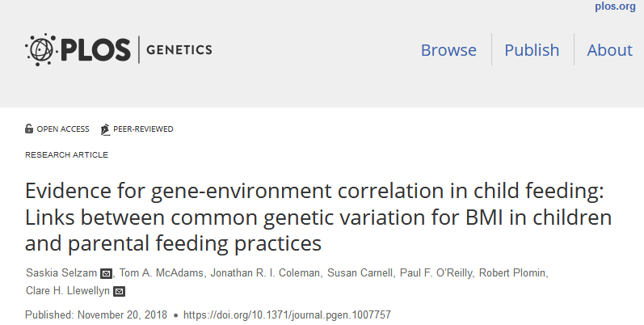Click the peer-reviewed pen icon

[x=105, y=129]
